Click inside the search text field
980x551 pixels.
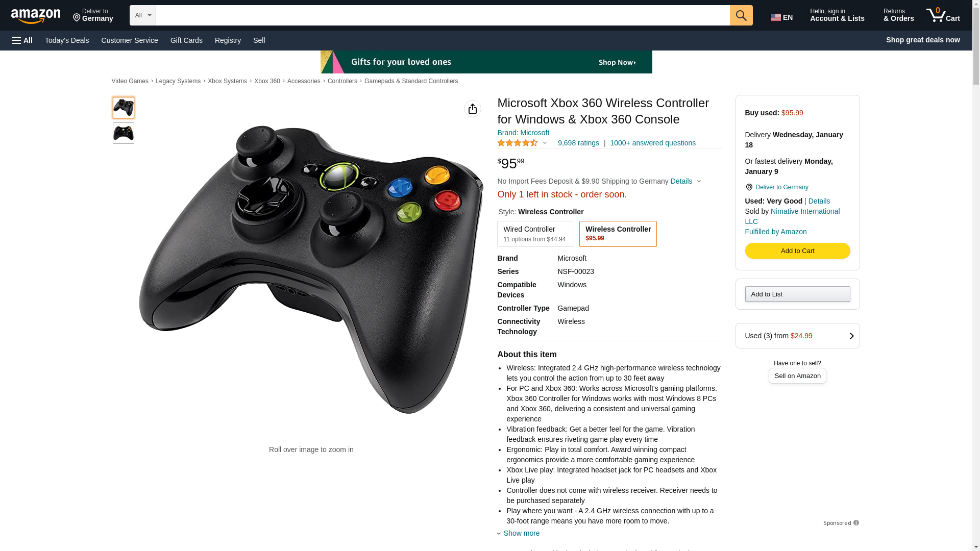coord(443,15)
